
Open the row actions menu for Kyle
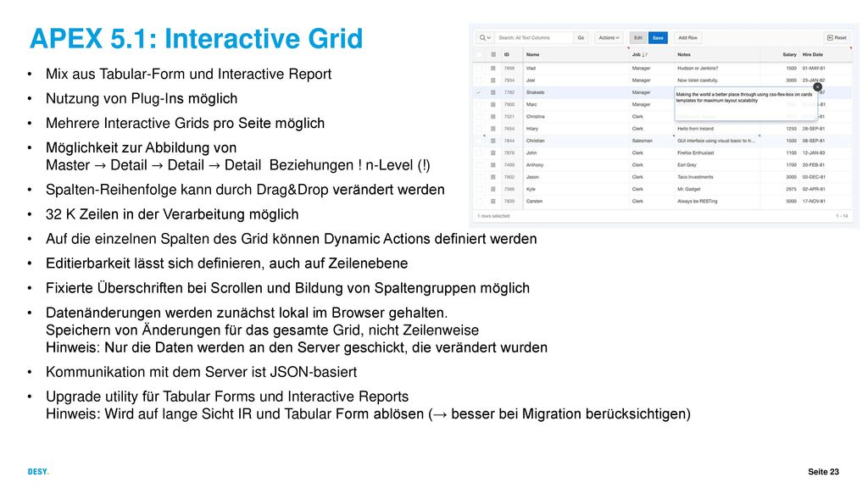(x=492, y=189)
